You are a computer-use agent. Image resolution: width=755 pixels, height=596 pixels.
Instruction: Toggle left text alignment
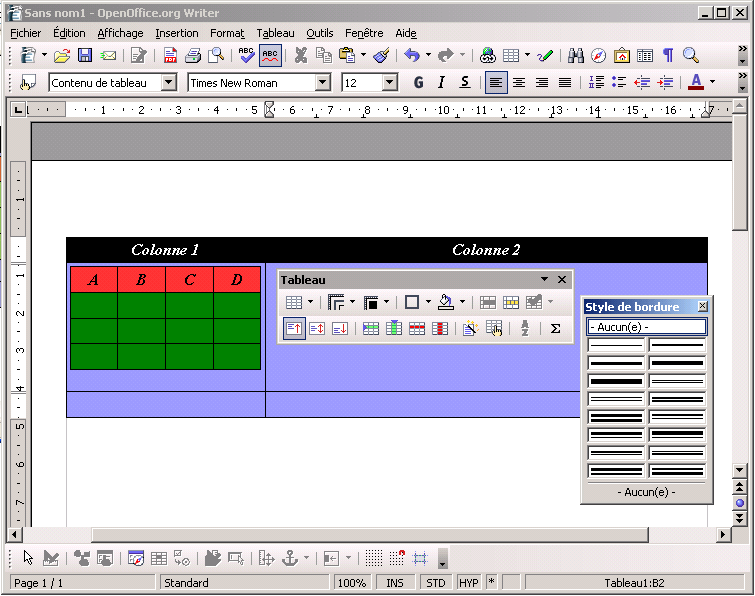(495, 83)
